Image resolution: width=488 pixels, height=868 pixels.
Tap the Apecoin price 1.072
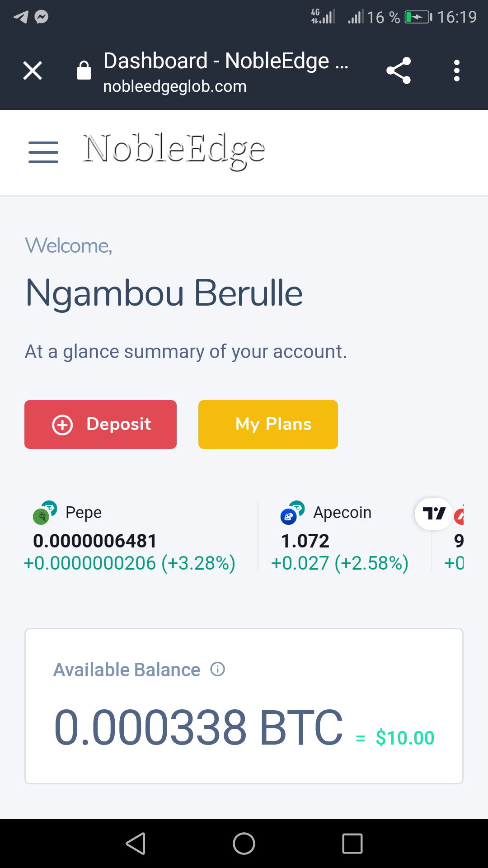click(305, 541)
